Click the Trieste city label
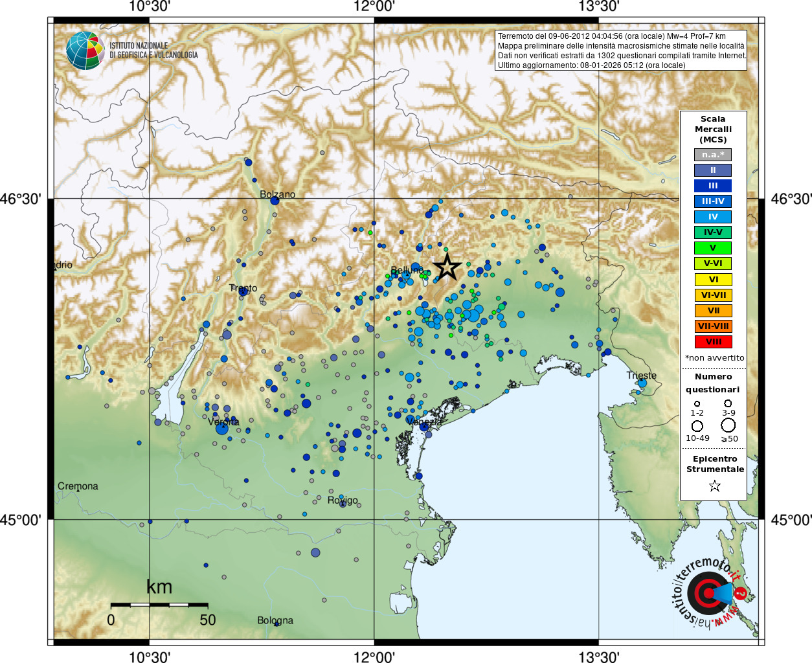Viewport: 812px width, 663px height. pyautogui.click(x=641, y=376)
